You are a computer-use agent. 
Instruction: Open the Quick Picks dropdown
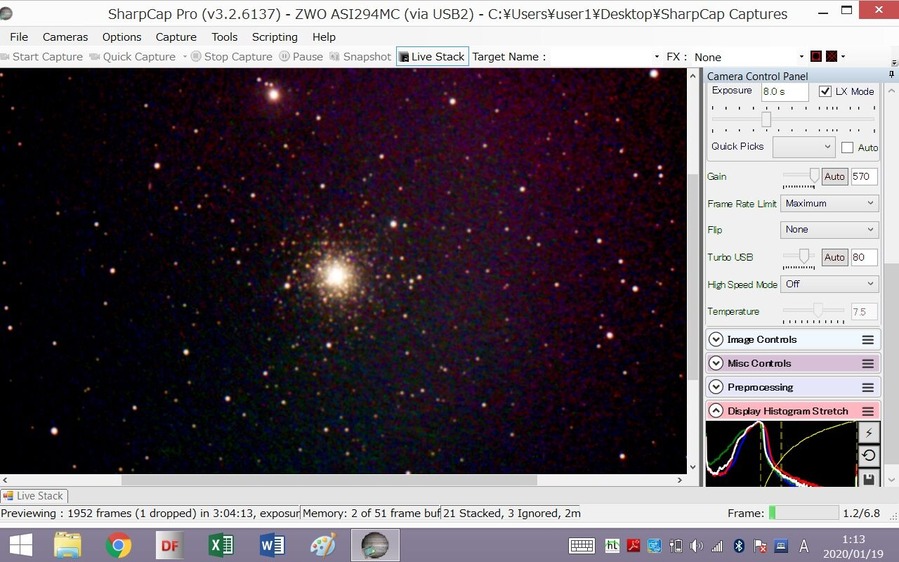[803, 147]
